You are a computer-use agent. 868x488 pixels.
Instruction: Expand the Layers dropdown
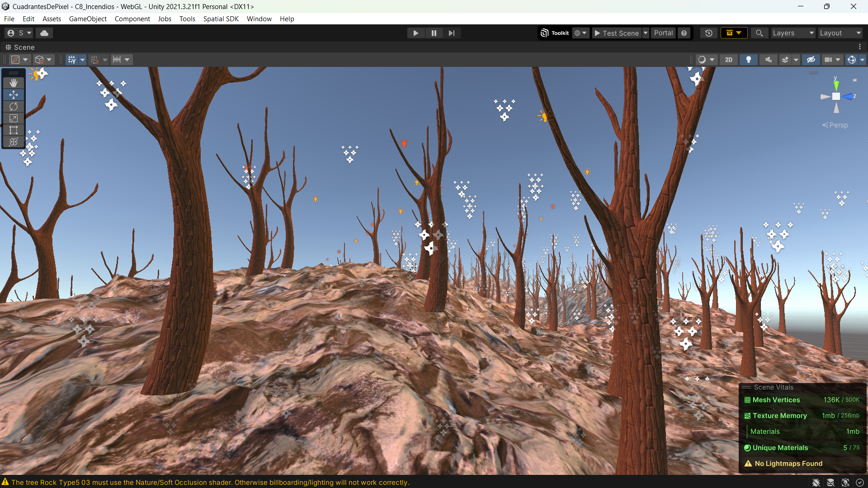click(x=793, y=33)
